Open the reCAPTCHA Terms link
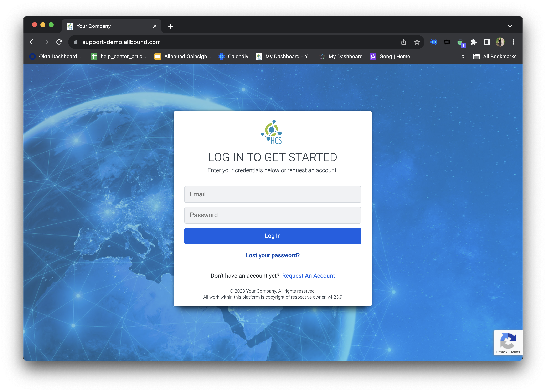Screen dimensions: 546x392 point(515,352)
